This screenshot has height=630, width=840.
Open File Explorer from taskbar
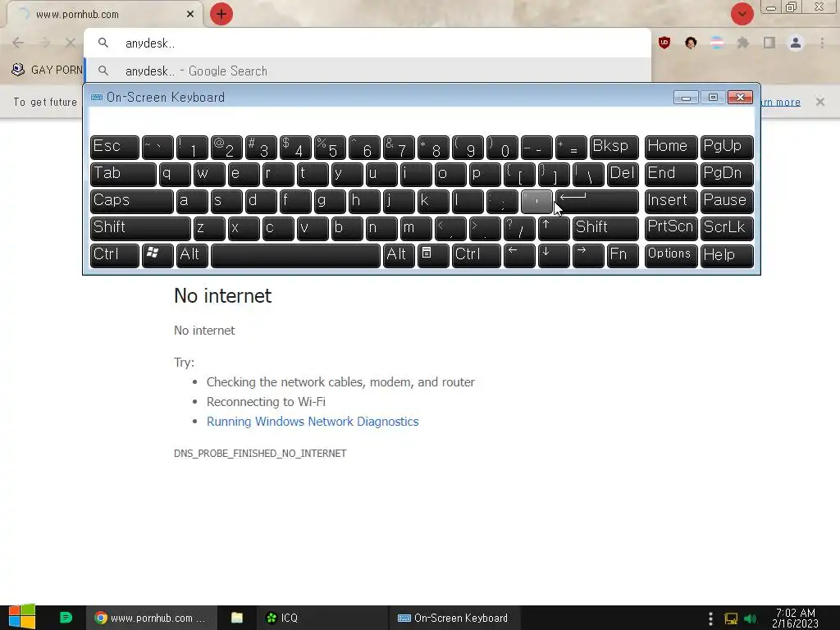point(237,618)
